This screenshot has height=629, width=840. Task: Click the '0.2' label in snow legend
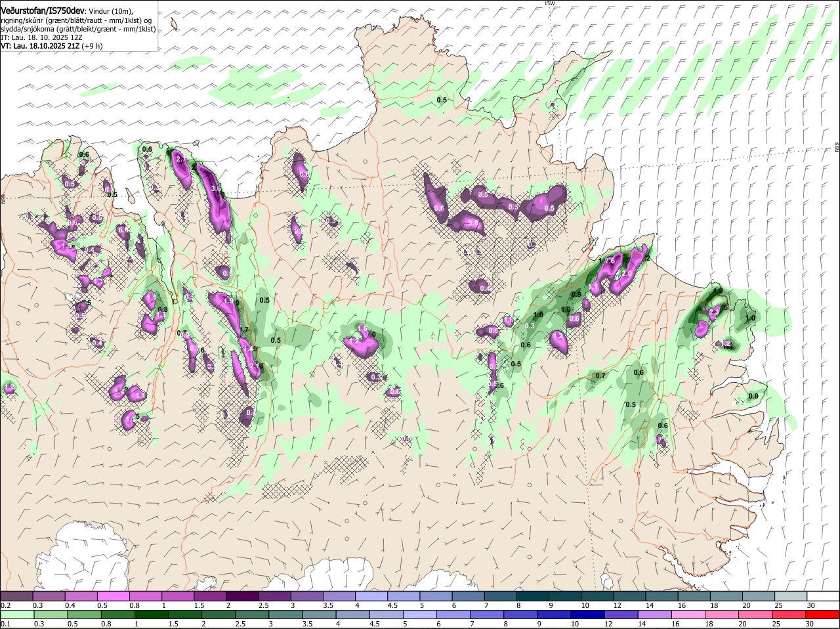[x=6, y=605]
